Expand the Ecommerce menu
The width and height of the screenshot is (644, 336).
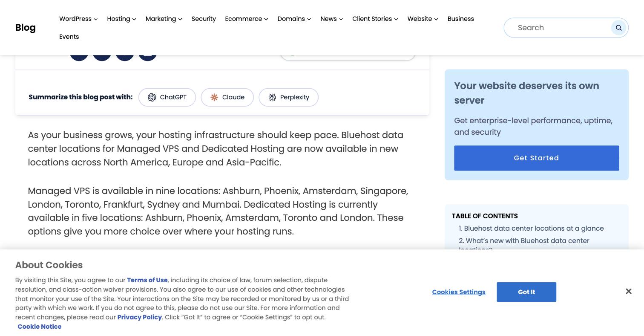pyautogui.click(x=246, y=19)
